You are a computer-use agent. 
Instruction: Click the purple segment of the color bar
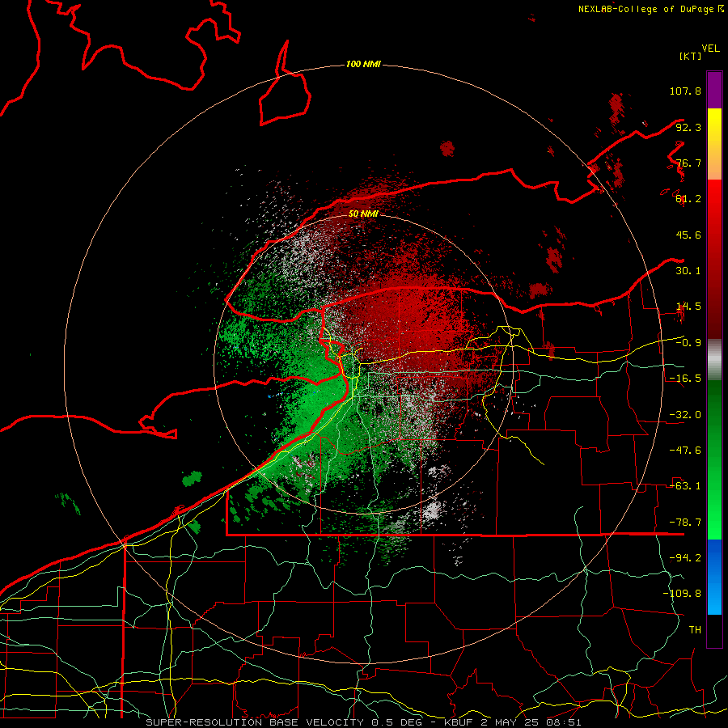coord(714,90)
